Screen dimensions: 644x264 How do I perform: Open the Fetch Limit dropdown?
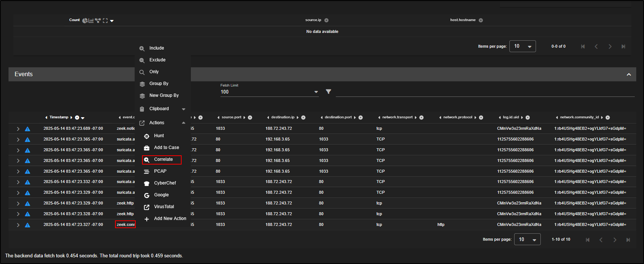tap(316, 92)
